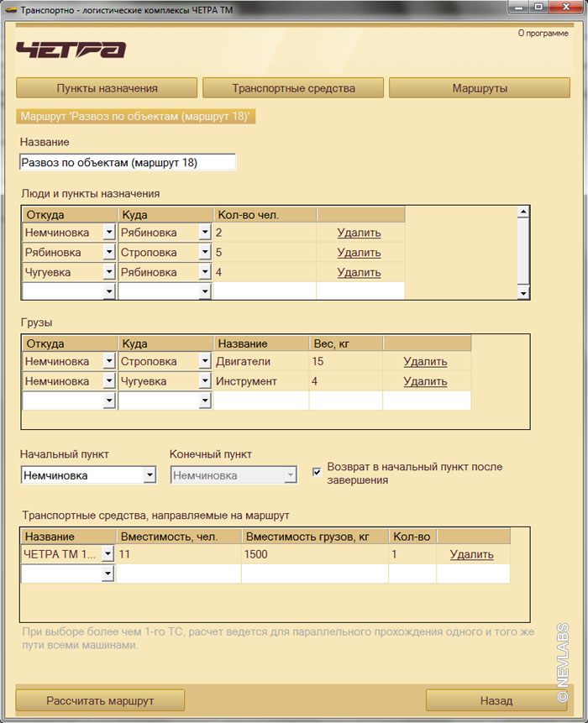
Task: Open the ЧЕТРА ТМ vehicle name dropdown
Action: pos(108,554)
